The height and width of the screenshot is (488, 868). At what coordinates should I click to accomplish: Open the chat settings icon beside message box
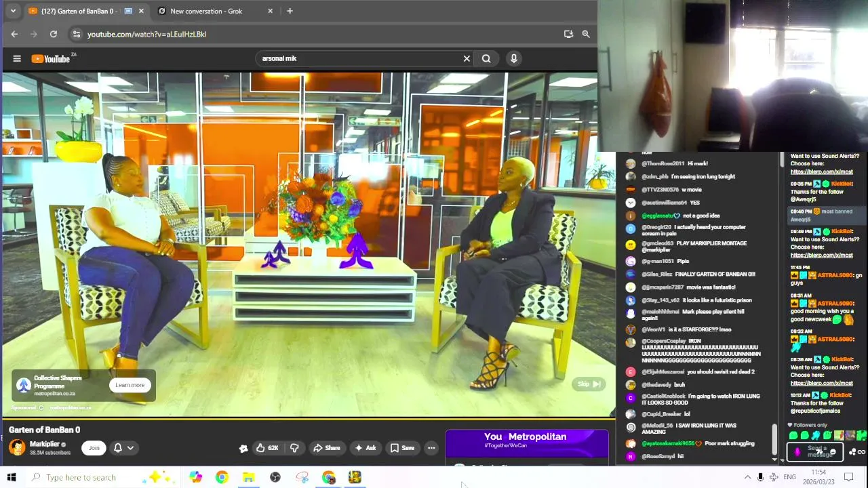tap(853, 452)
